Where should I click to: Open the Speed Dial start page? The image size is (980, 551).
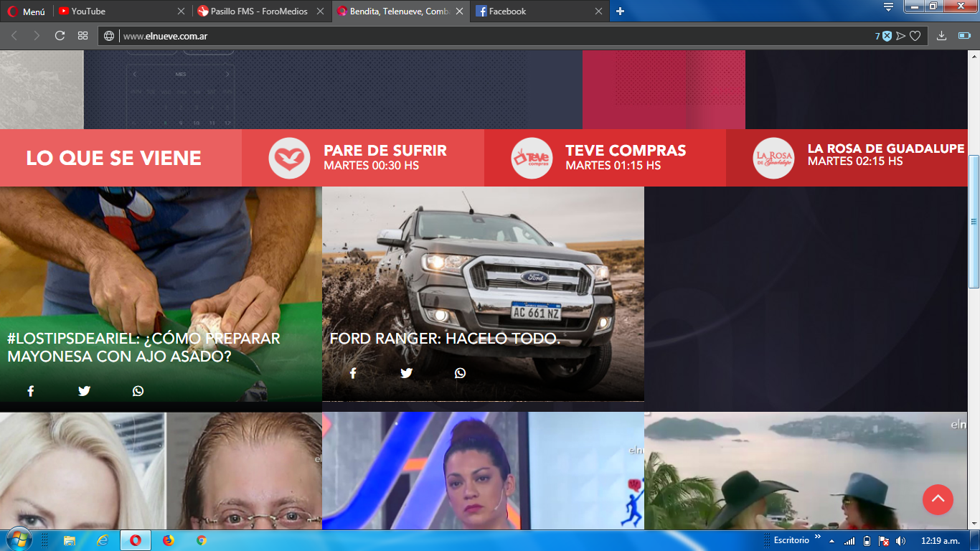pyautogui.click(x=83, y=36)
